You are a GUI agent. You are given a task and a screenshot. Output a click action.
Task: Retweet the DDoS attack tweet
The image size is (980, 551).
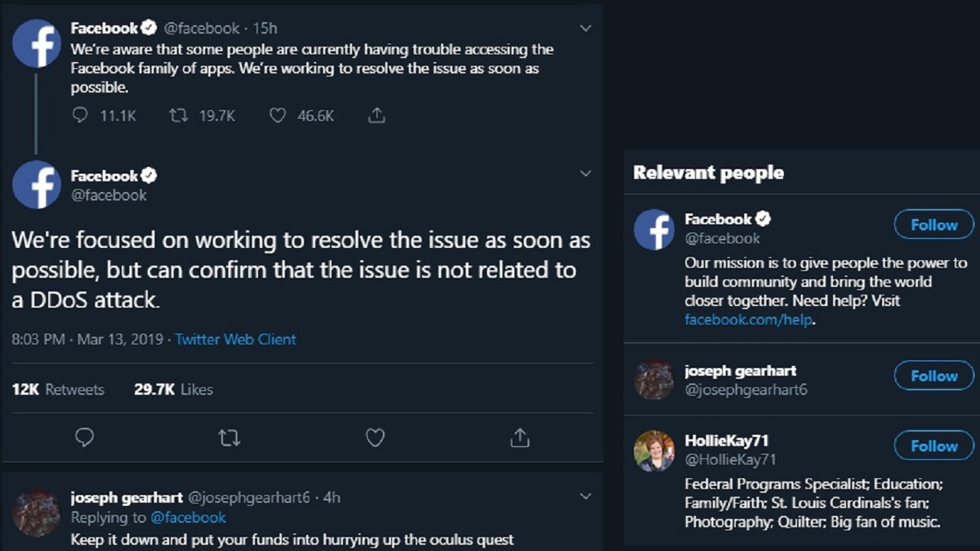pos(229,437)
